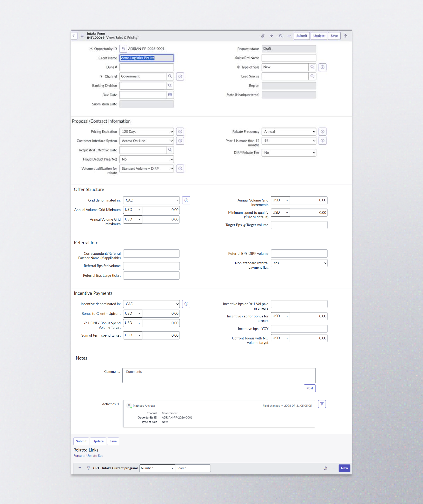The width and height of the screenshot is (423, 504).
Task: Show Rebate Frequency info icon
Action: (x=322, y=132)
